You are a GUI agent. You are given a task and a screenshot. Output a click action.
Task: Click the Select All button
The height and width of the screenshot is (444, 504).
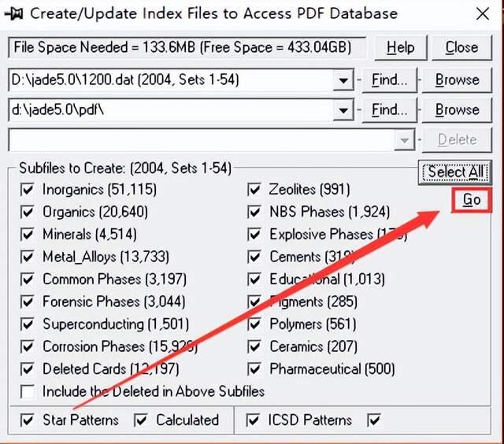(x=455, y=172)
